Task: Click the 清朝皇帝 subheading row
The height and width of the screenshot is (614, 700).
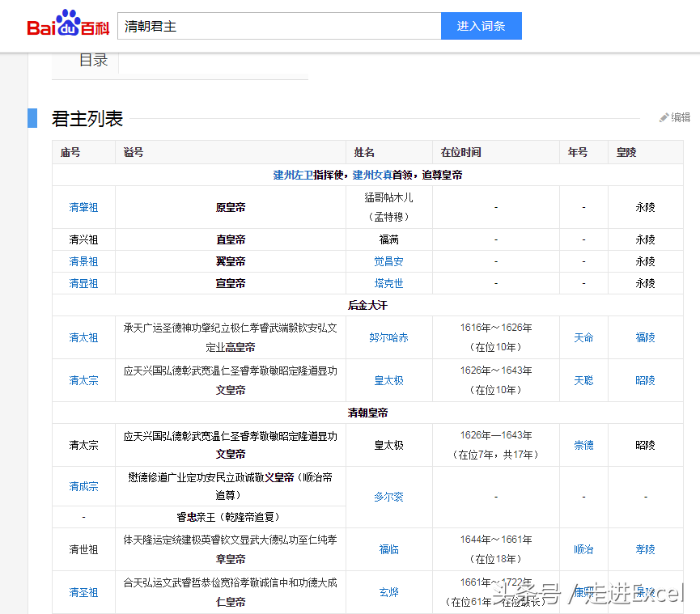Action: click(367, 413)
